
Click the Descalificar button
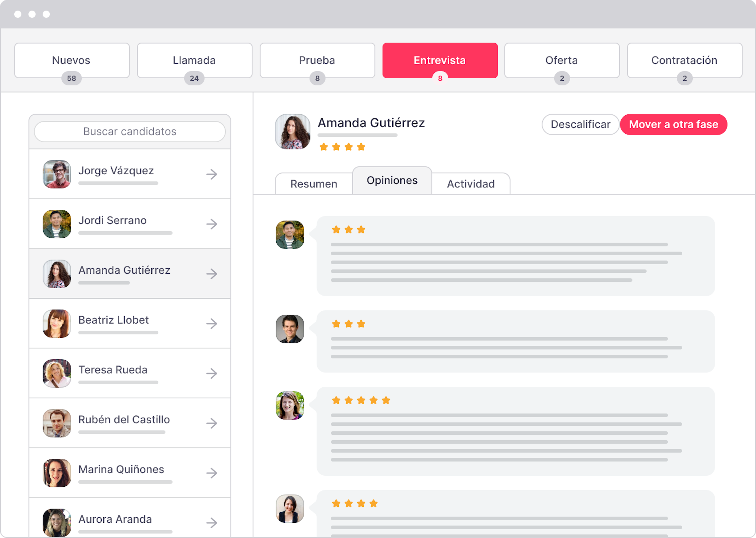tap(580, 125)
